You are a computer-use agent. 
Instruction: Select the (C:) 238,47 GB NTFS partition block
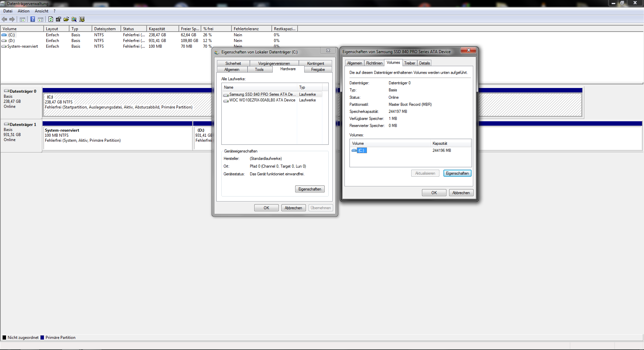[x=127, y=105]
